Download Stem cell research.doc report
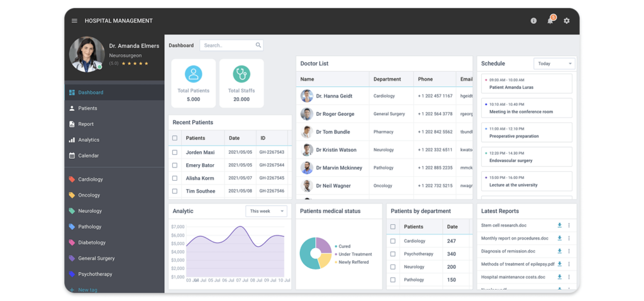 [559, 225]
